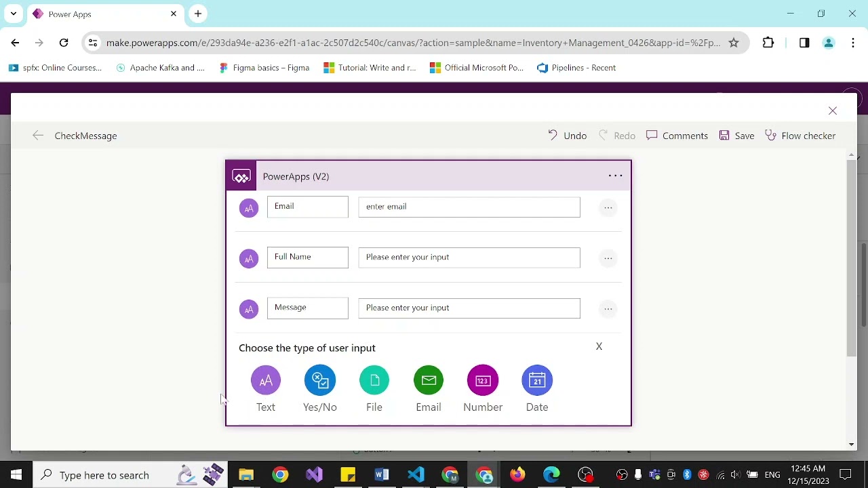
Task: Choose the Number input type icon
Action: (x=483, y=380)
